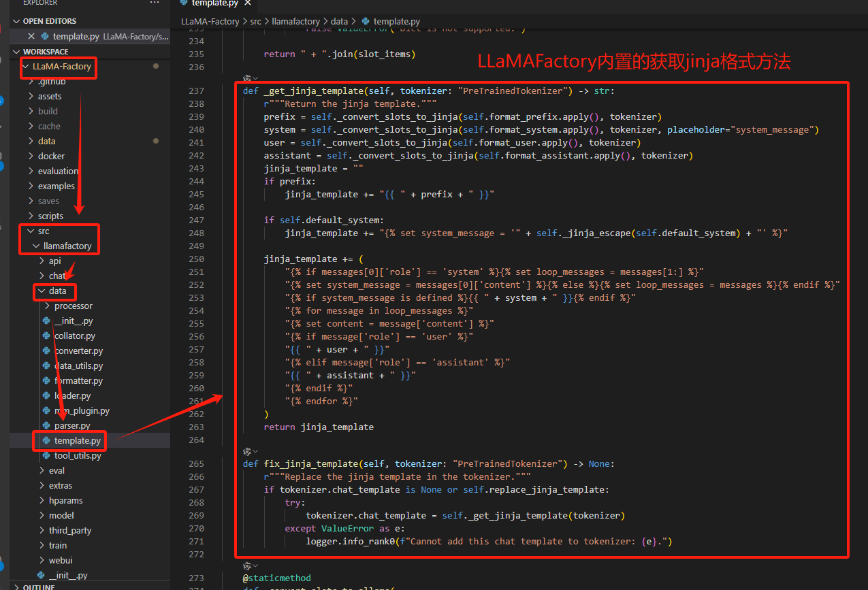Click Python icon in breadcrumb before template.py

pos(366,21)
